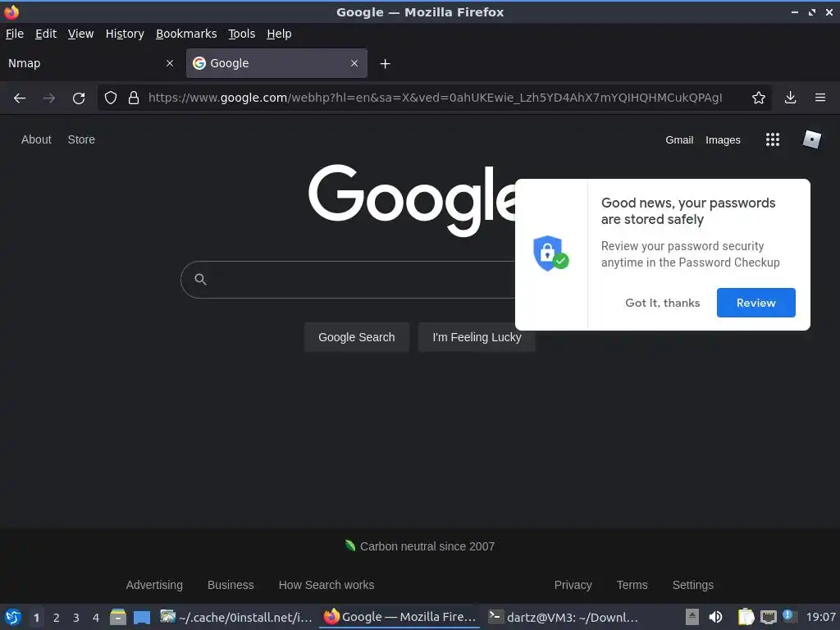
Task: Open the network tray icon
Action: tap(768, 617)
